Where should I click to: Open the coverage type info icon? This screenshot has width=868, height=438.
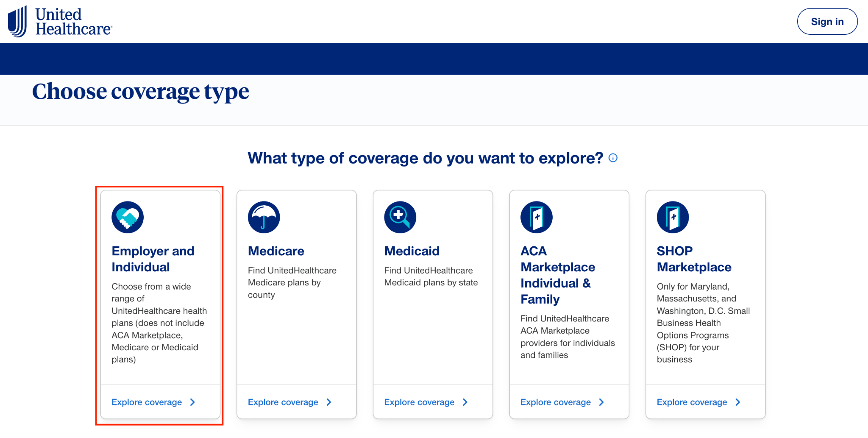(613, 158)
